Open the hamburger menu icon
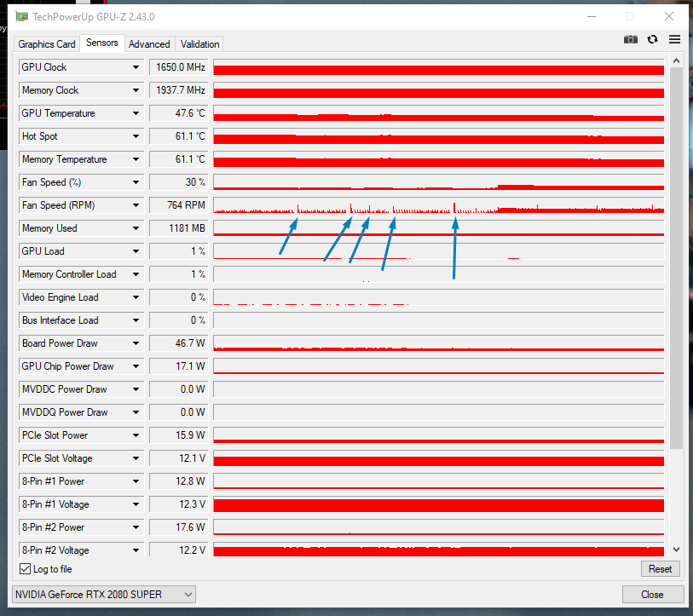This screenshot has height=616, width=693. pyautogui.click(x=674, y=40)
